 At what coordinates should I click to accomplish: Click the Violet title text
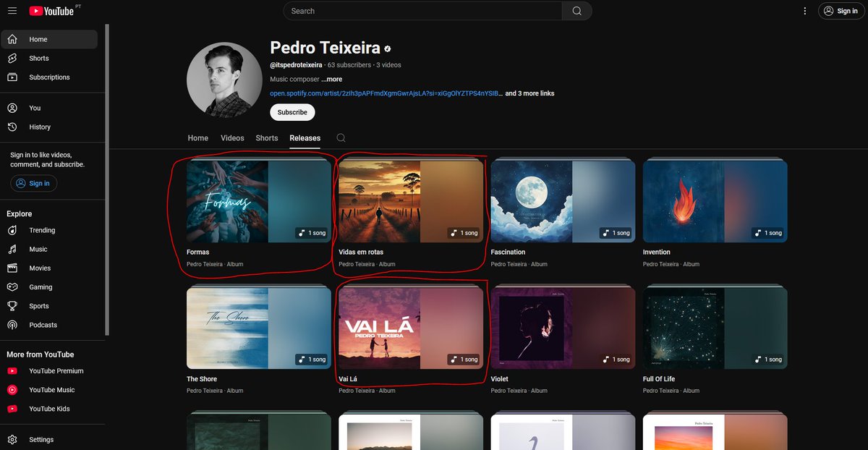pyautogui.click(x=499, y=378)
